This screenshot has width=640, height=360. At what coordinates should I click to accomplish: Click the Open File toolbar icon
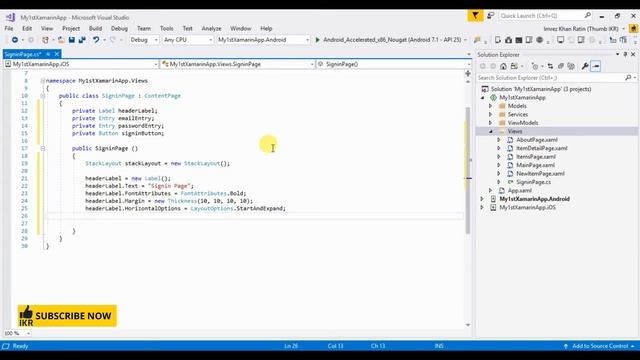(61, 40)
